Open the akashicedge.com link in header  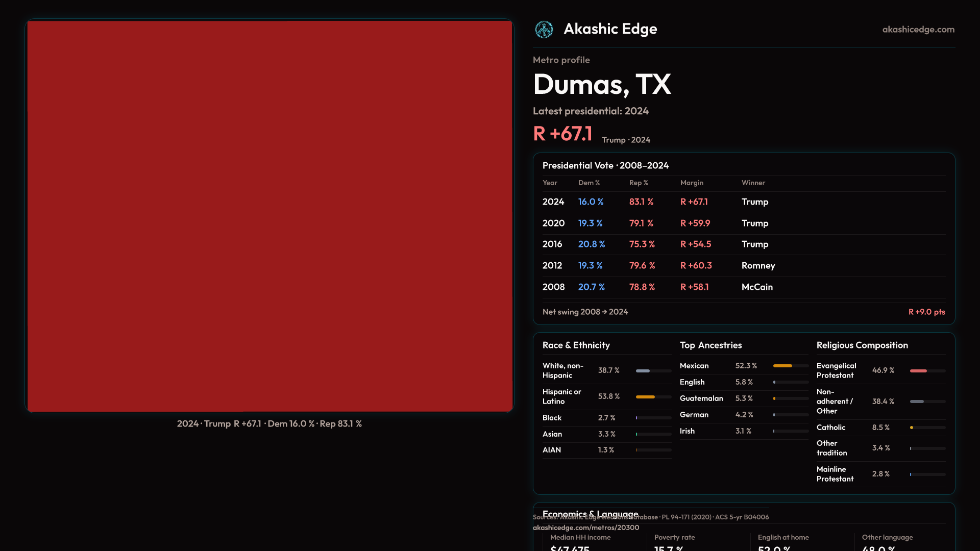coord(918,30)
